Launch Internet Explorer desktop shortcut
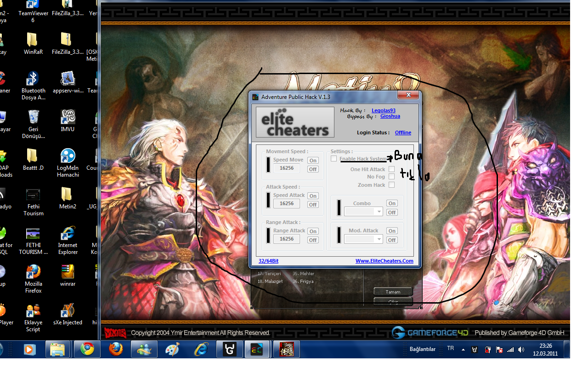 click(68, 240)
